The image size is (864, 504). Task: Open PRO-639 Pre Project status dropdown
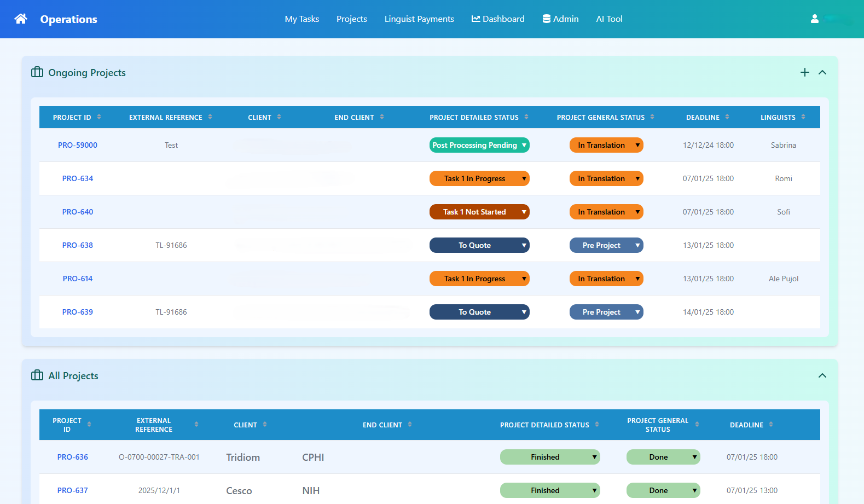click(606, 312)
